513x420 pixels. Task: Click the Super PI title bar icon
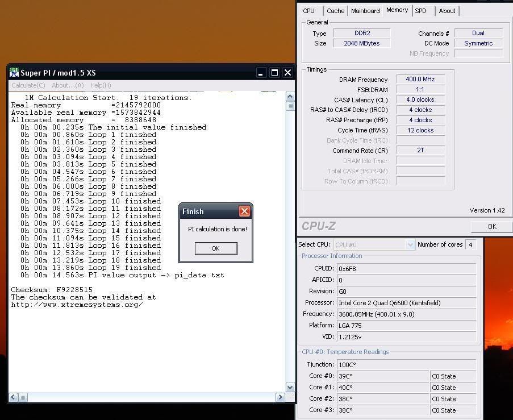click(14, 73)
